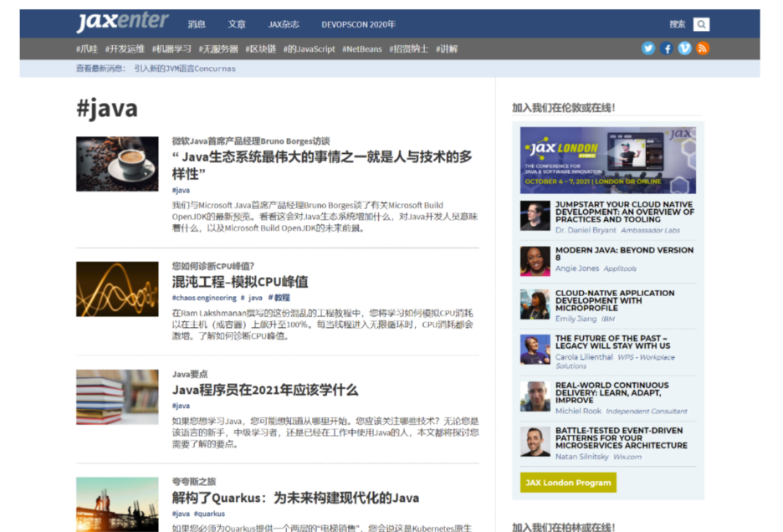Open the RSS feed icon
Viewport: 783px width, 532px height.
click(x=703, y=49)
